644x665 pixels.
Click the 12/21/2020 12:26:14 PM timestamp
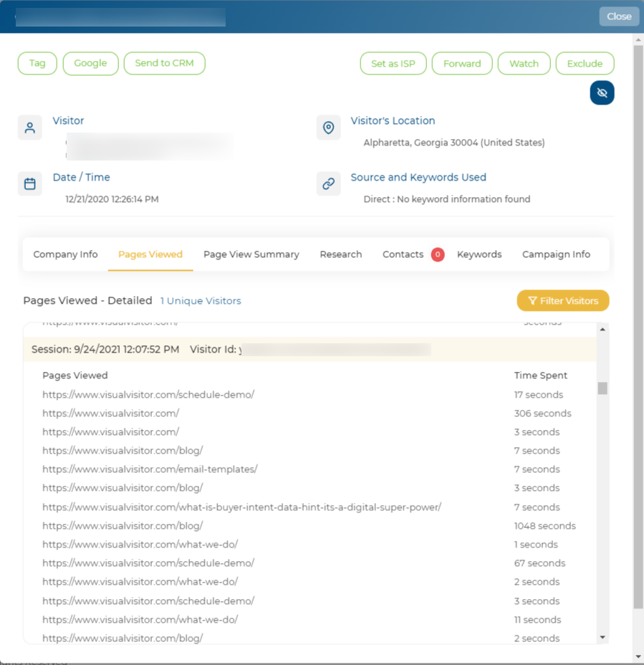[x=112, y=199]
